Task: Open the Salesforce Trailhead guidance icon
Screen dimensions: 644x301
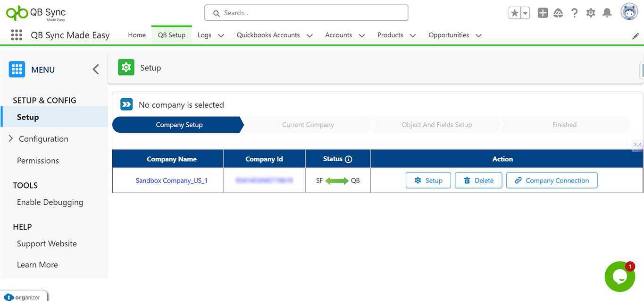Action: (558, 13)
